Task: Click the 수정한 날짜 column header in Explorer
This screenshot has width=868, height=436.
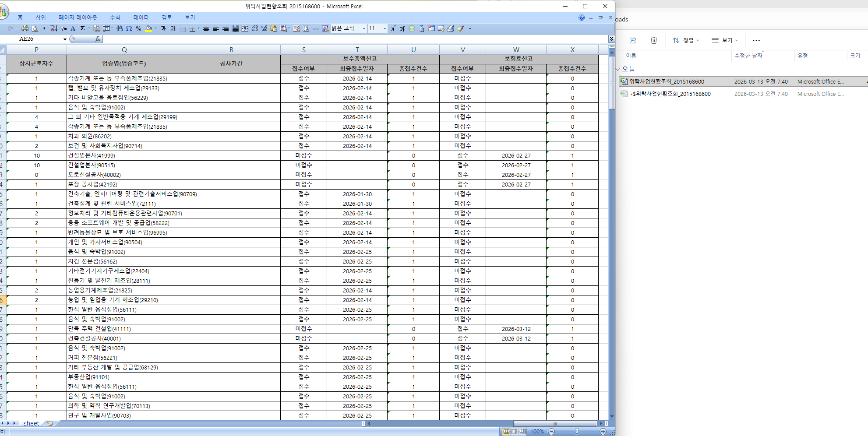Action: pos(748,56)
